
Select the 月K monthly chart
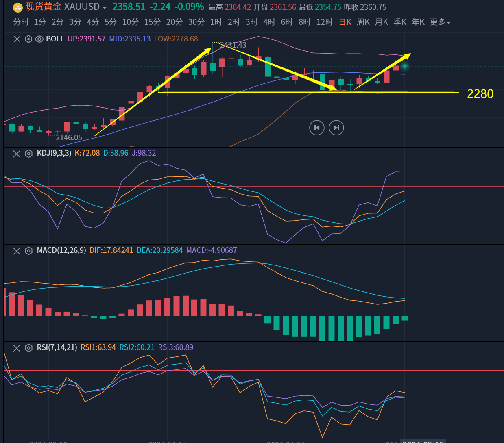pos(382,22)
